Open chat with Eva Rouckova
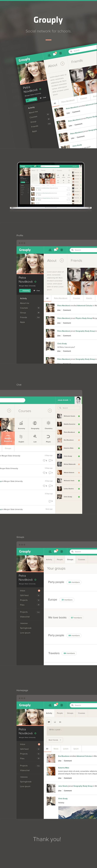 [x=68, y=440]
